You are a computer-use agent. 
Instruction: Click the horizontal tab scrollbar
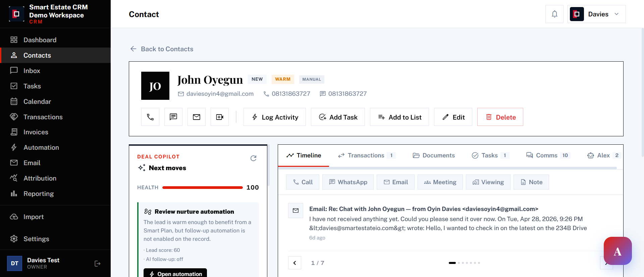click(x=447, y=168)
